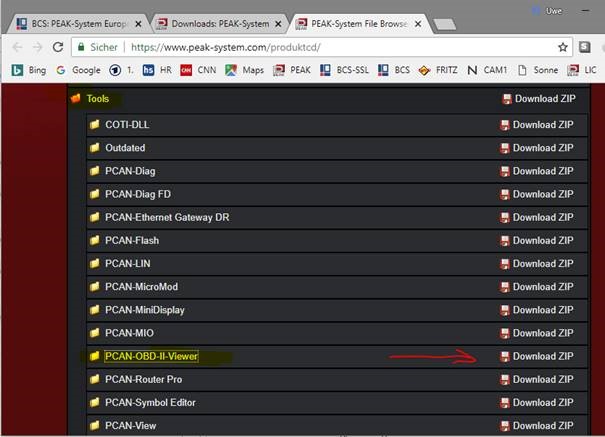The width and height of the screenshot is (605, 437).
Task: Close the BCS: PEAK-System tab
Action: 138,24
